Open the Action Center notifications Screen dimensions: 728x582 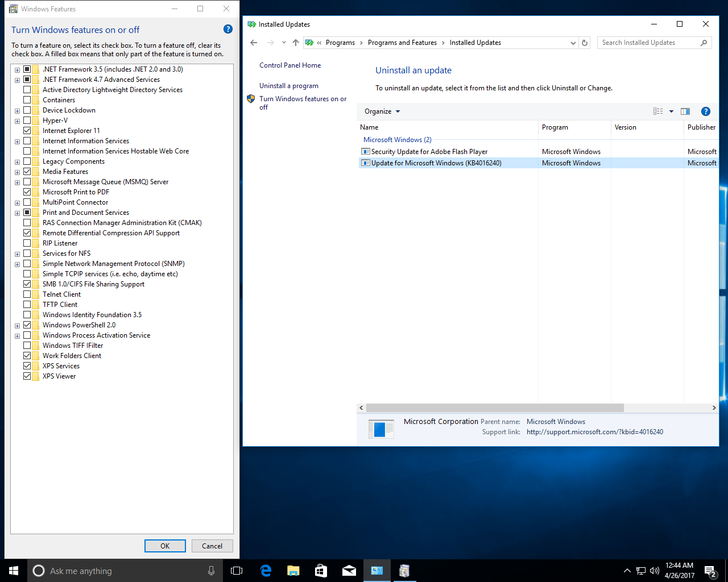[x=710, y=571]
